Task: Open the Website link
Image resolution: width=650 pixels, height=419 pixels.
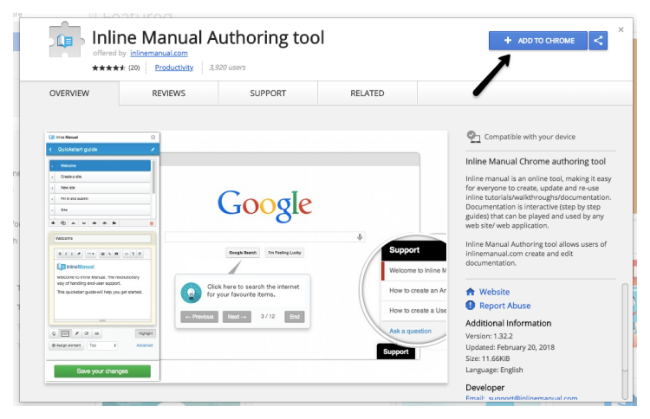Action: coord(495,292)
